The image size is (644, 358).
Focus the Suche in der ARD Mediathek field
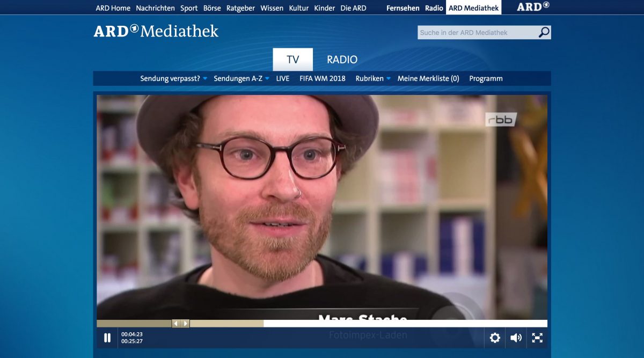coord(478,32)
